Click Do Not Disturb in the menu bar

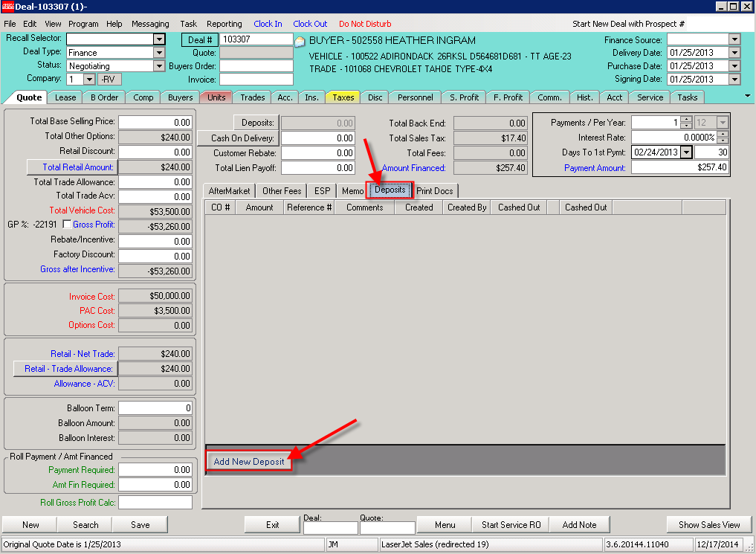(365, 24)
